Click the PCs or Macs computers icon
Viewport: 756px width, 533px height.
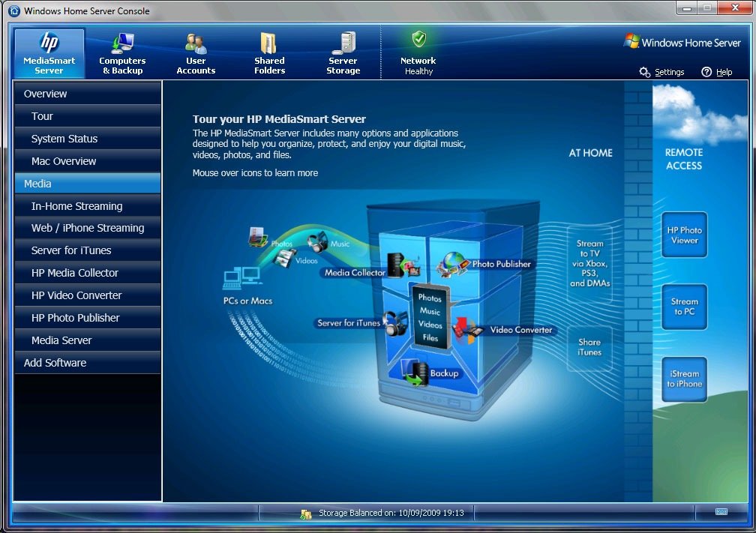[x=241, y=279]
